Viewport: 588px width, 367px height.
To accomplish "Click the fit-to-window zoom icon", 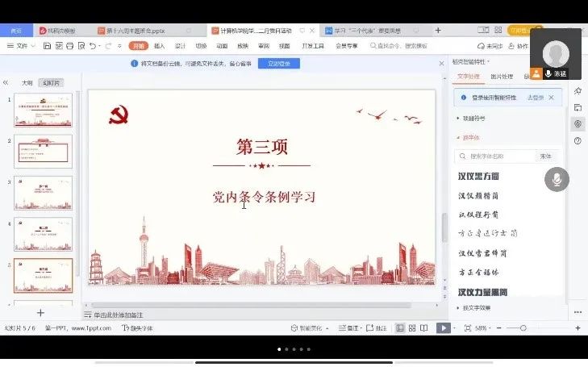I will click(466, 328).
